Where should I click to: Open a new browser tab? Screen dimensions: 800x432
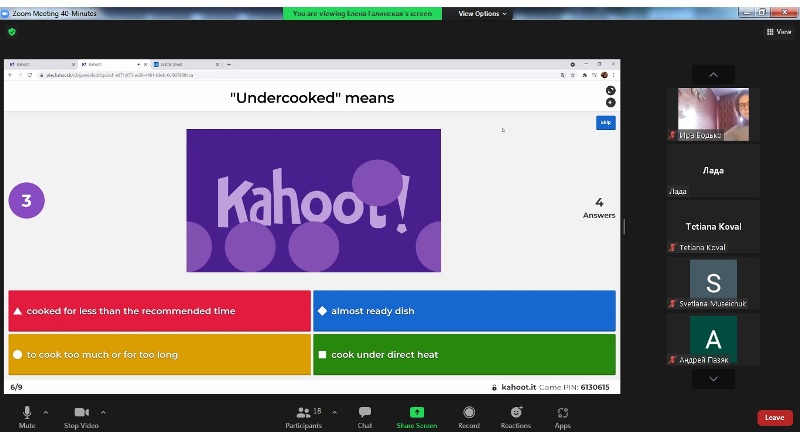[229, 64]
